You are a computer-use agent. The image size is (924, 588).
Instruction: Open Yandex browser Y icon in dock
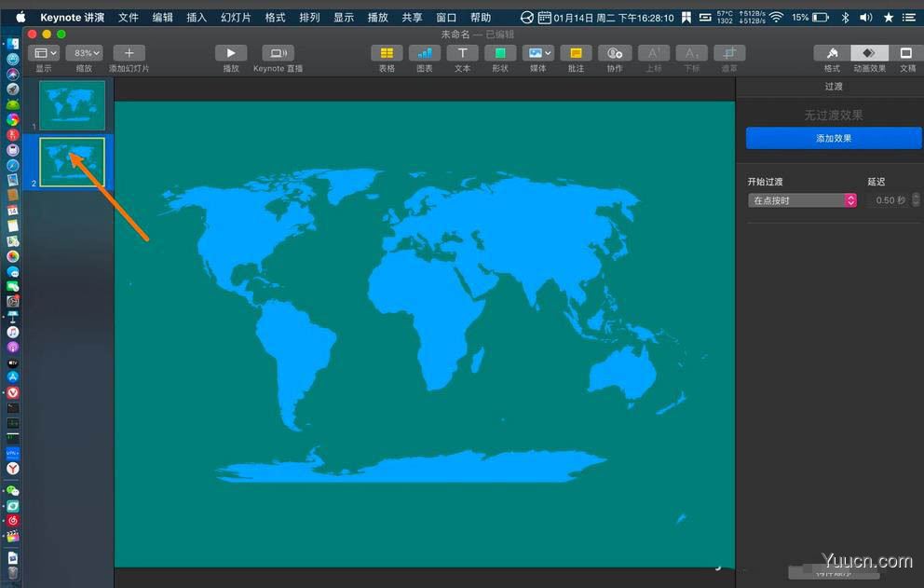click(13, 469)
